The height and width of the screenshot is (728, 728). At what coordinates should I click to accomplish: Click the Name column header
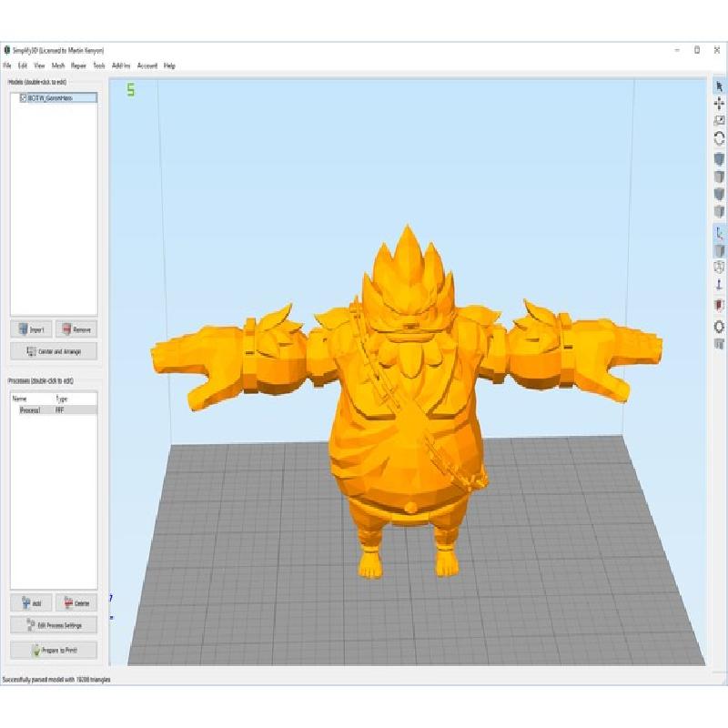tap(19, 399)
